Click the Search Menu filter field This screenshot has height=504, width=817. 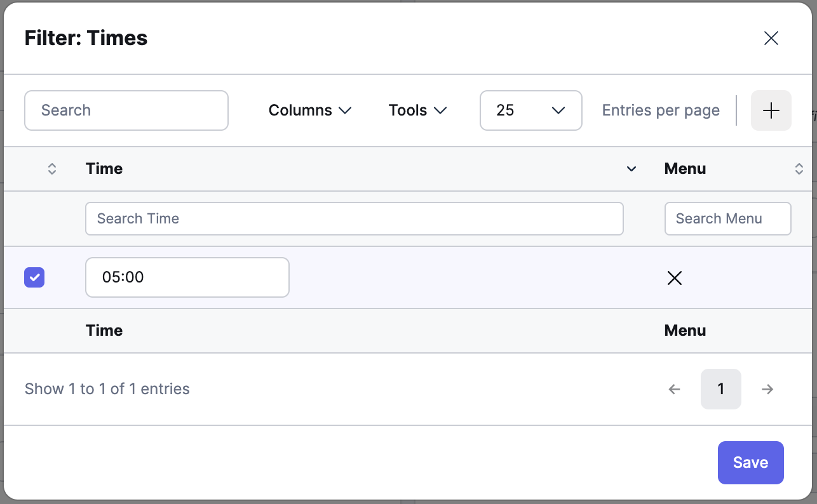727,219
